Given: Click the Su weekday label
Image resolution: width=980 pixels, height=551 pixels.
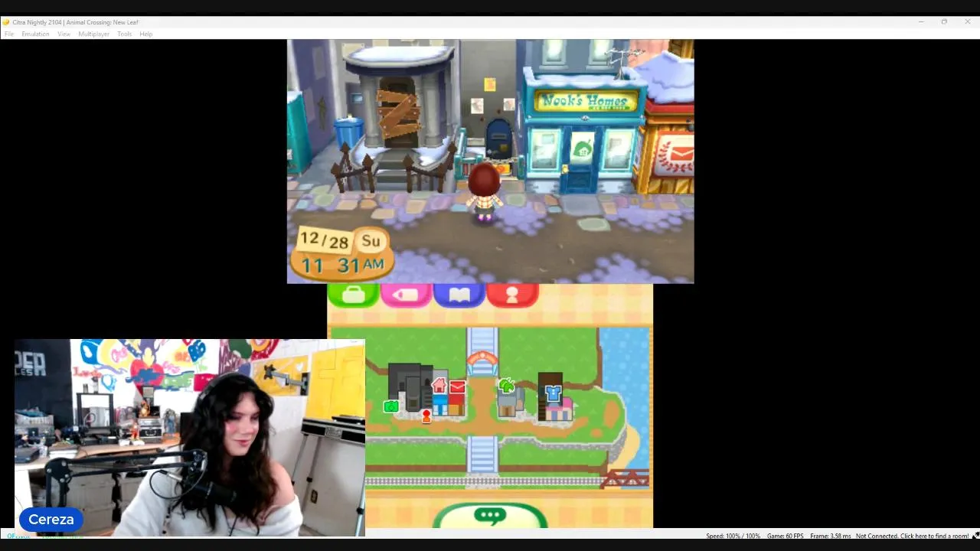Looking at the screenshot, I should coord(371,241).
